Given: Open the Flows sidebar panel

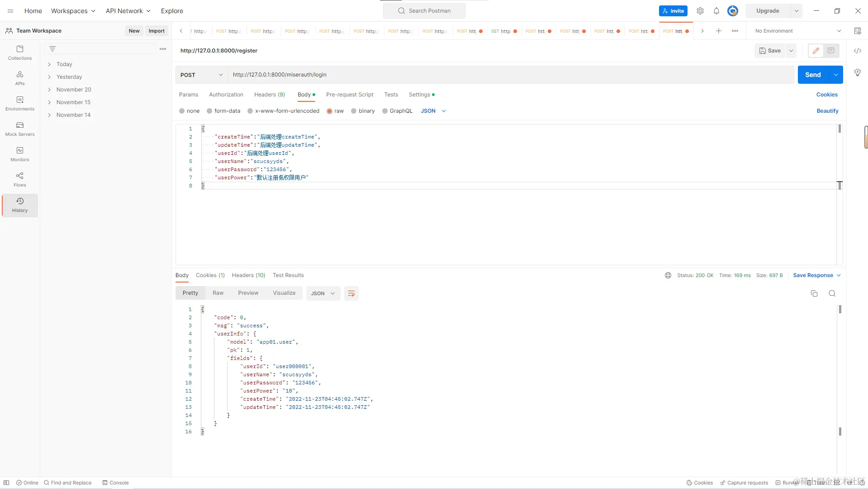Looking at the screenshot, I should 20,179.
